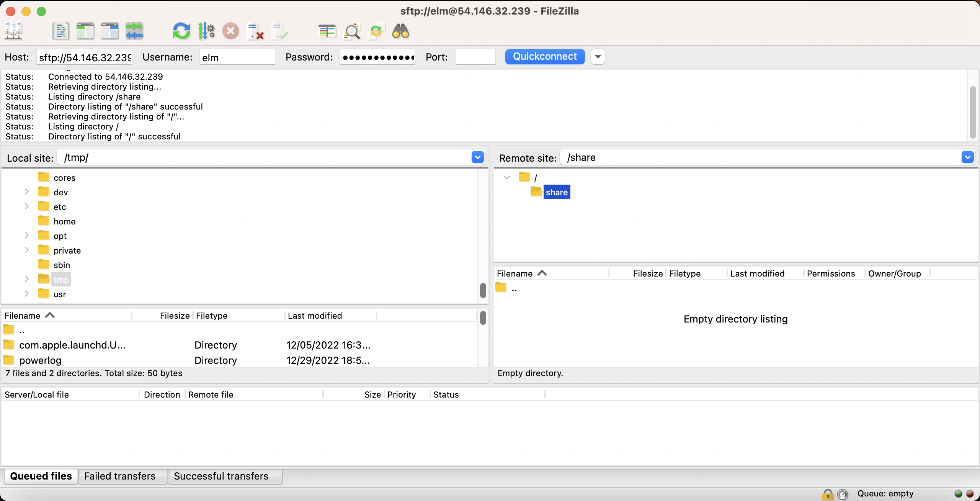Click the speed limits gauge icon
The height and width of the screenshot is (501, 980).
pos(843,494)
